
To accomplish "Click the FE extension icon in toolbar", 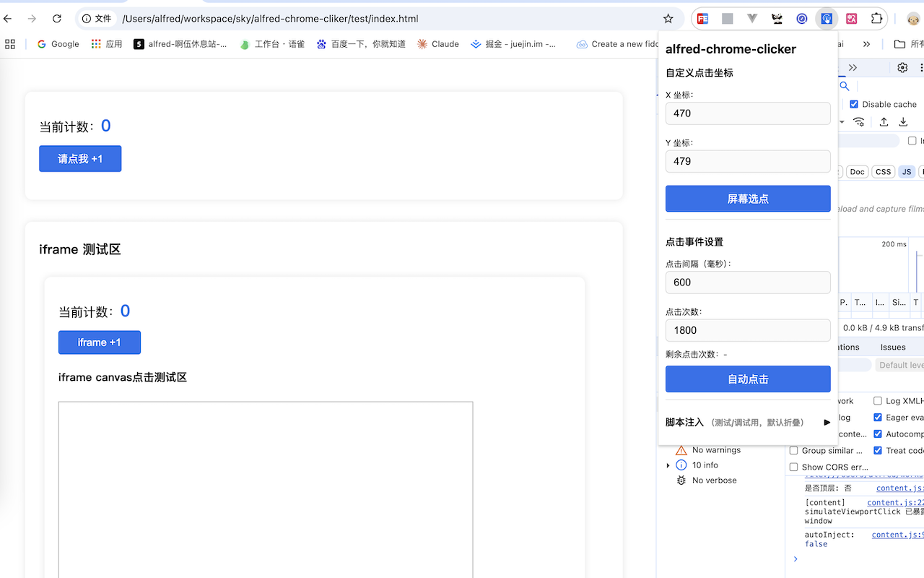I will (x=702, y=19).
